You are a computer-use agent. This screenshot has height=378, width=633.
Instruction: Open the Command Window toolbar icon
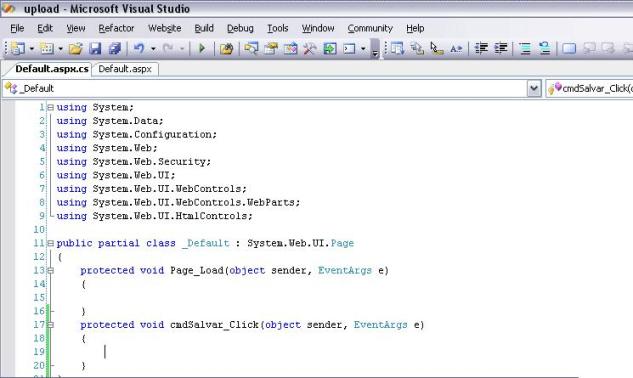[349, 49]
